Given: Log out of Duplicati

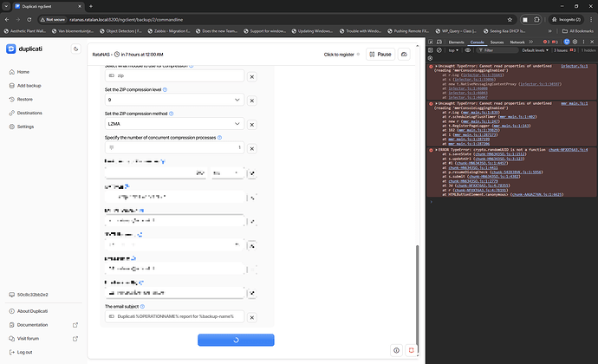Looking at the screenshot, I should 24,352.
